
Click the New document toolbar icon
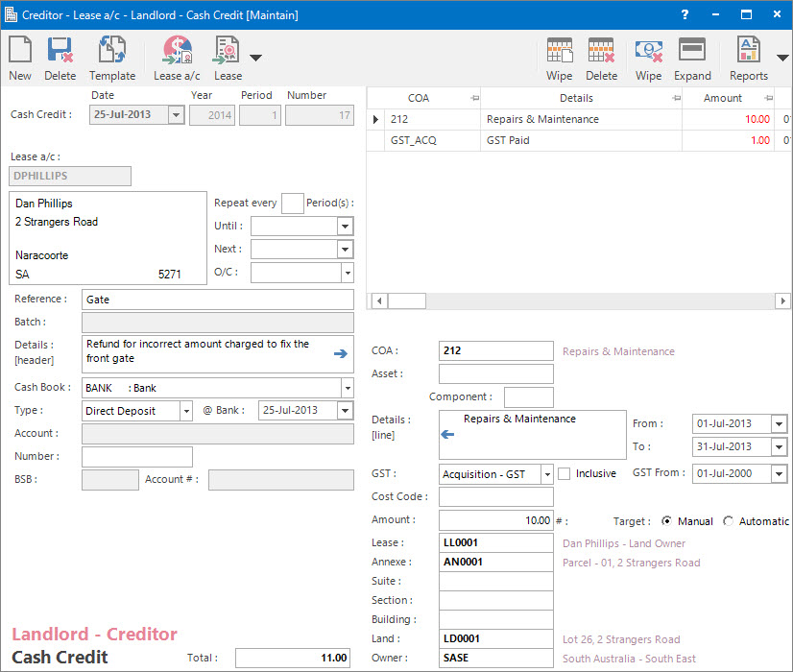[x=19, y=58]
